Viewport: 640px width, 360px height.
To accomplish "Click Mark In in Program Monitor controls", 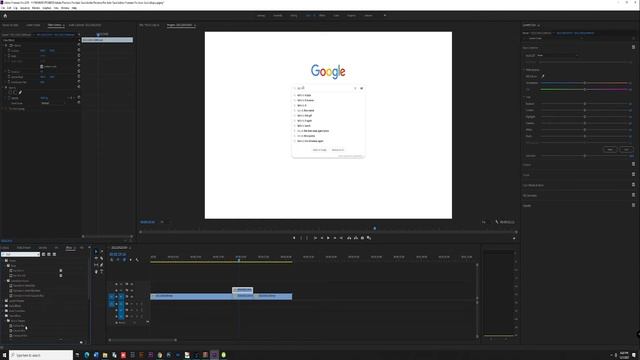I will [x=302, y=238].
